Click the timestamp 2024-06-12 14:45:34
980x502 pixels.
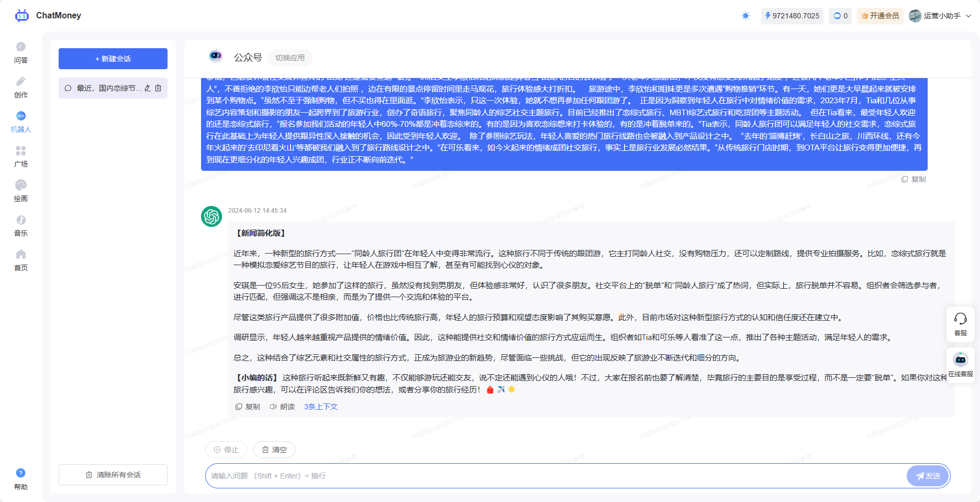pyautogui.click(x=258, y=211)
